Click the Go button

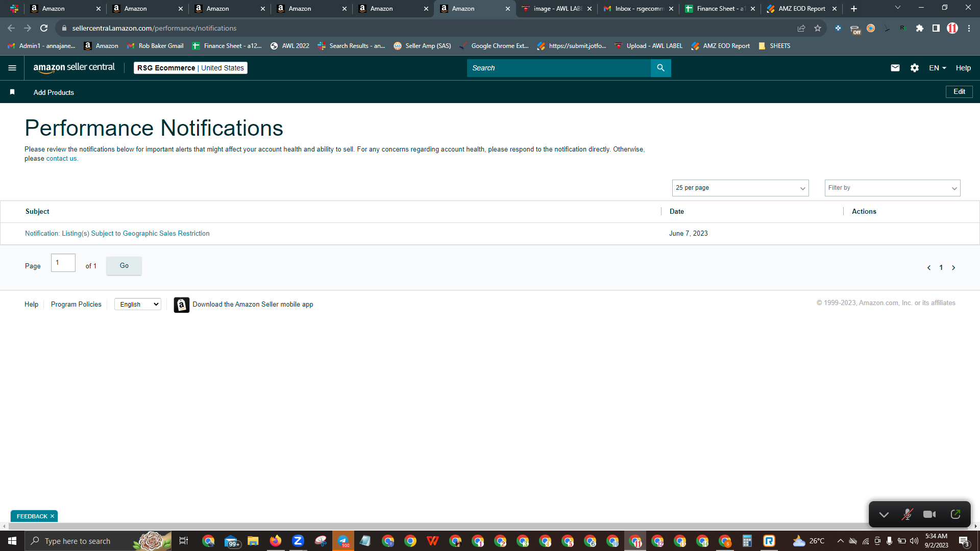click(124, 266)
